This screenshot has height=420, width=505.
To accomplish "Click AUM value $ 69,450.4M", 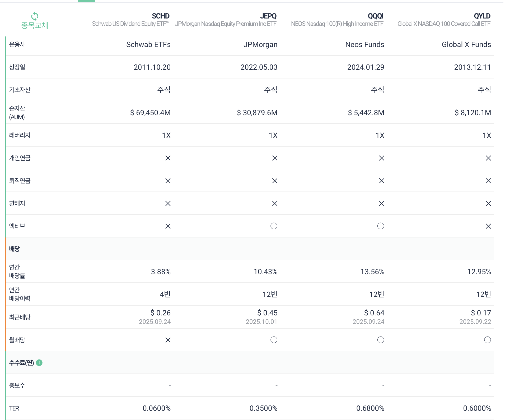I will coord(150,113).
